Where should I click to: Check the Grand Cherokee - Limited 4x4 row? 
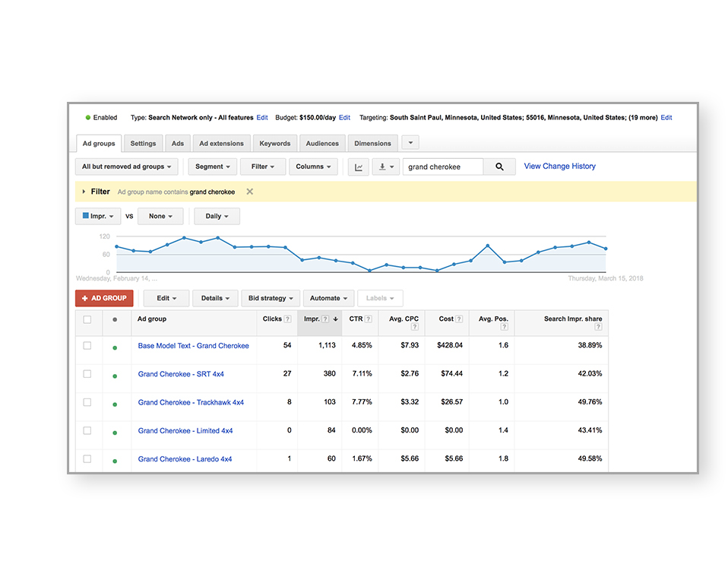[x=87, y=430]
